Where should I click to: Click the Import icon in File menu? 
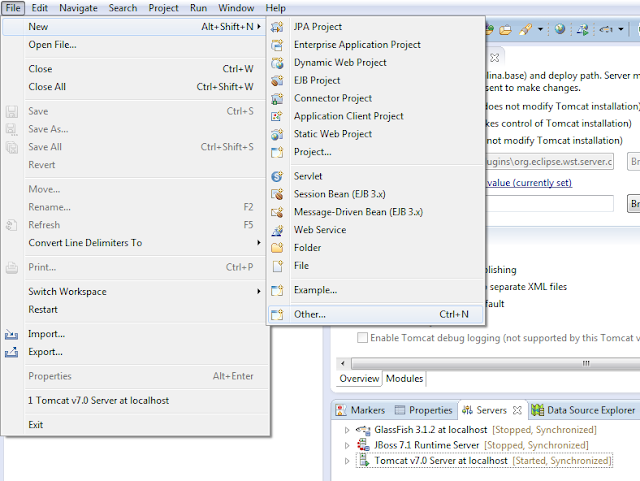point(11,334)
